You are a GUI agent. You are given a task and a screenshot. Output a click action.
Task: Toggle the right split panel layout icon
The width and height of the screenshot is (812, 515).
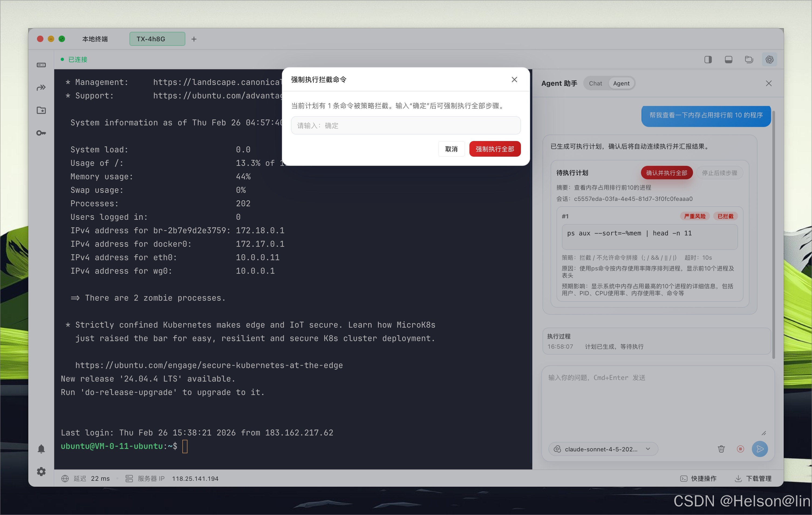[x=708, y=60]
